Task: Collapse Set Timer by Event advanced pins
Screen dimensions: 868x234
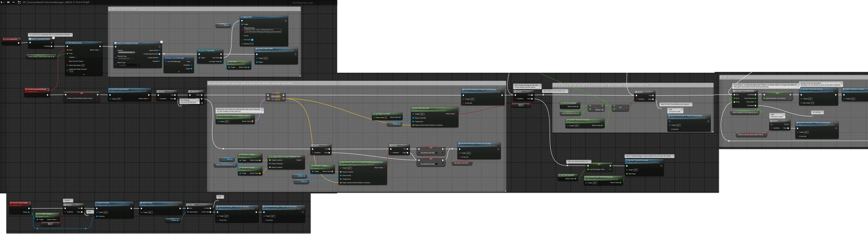Action: click(84, 75)
